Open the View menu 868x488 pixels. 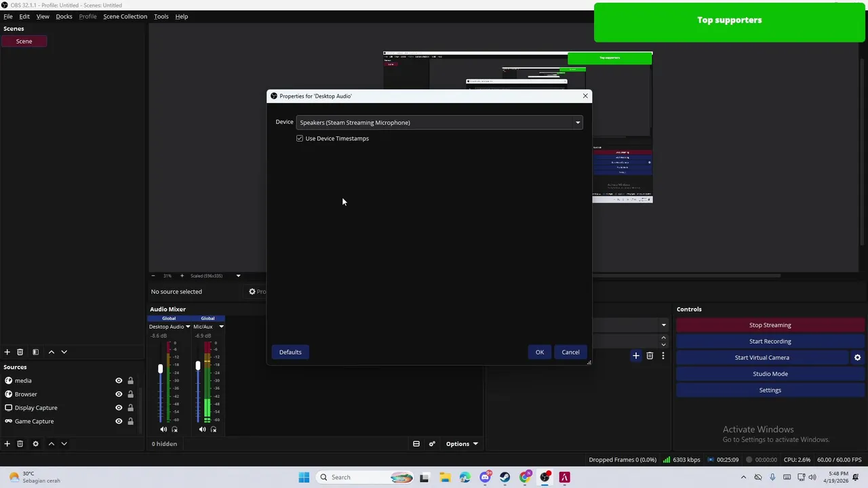click(43, 16)
